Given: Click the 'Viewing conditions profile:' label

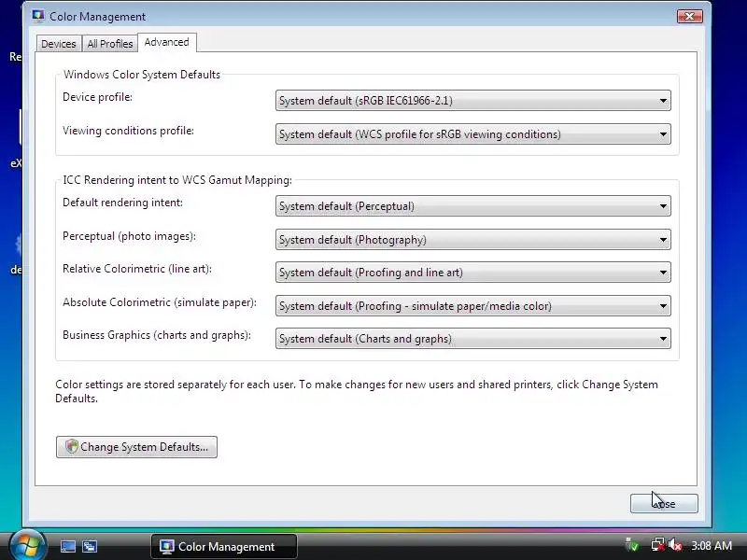Looking at the screenshot, I should (128, 131).
